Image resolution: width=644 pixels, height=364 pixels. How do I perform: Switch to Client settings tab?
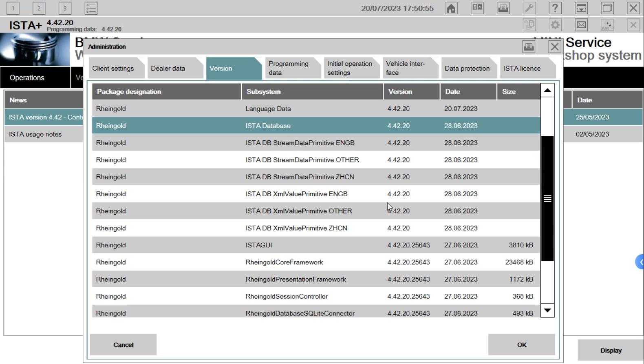[x=117, y=68]
